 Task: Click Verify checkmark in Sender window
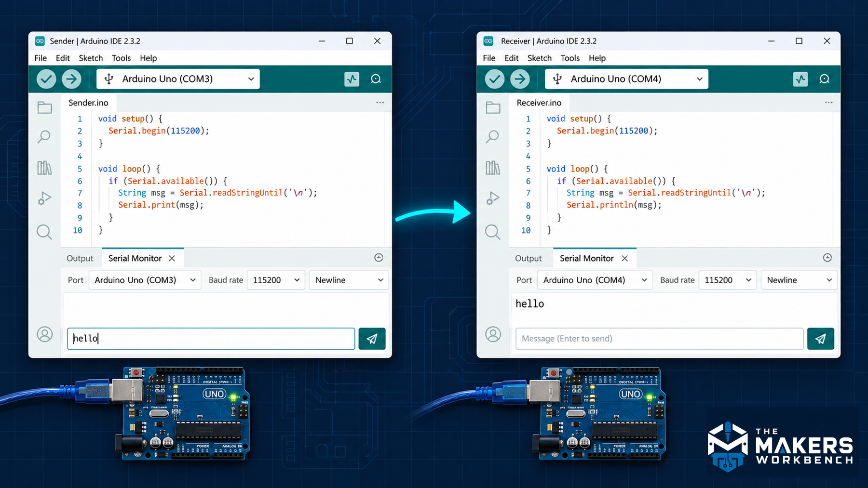click(x=46, y=79)
